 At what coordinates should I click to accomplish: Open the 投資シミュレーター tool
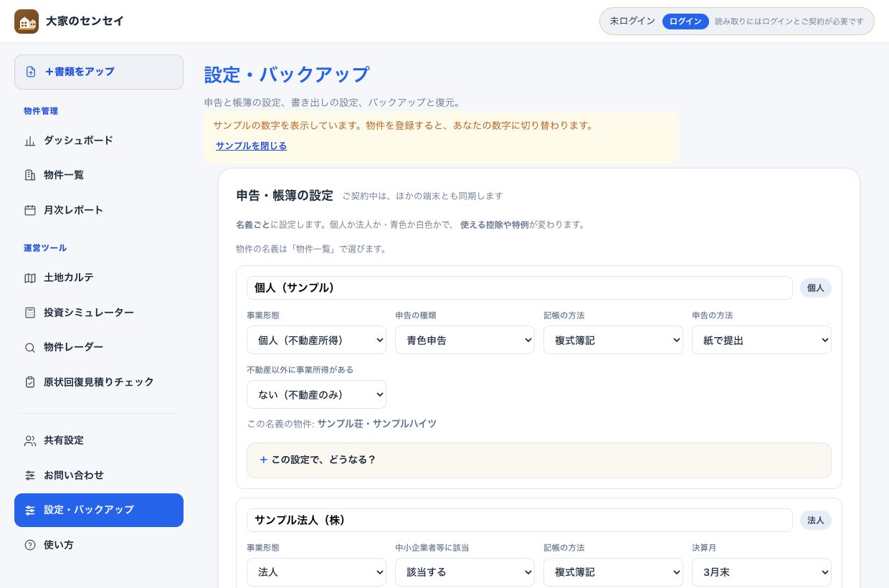point(99,313)
